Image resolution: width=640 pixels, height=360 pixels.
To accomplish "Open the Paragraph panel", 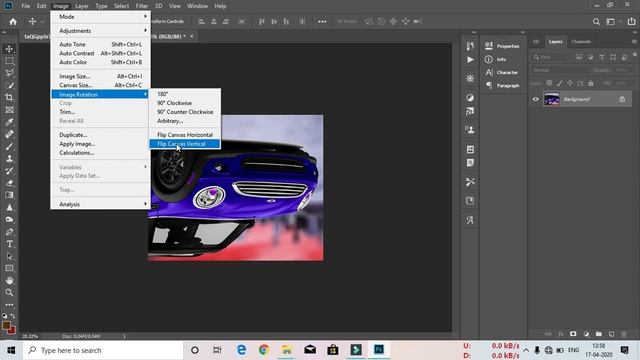I will (x=502, y=85).
